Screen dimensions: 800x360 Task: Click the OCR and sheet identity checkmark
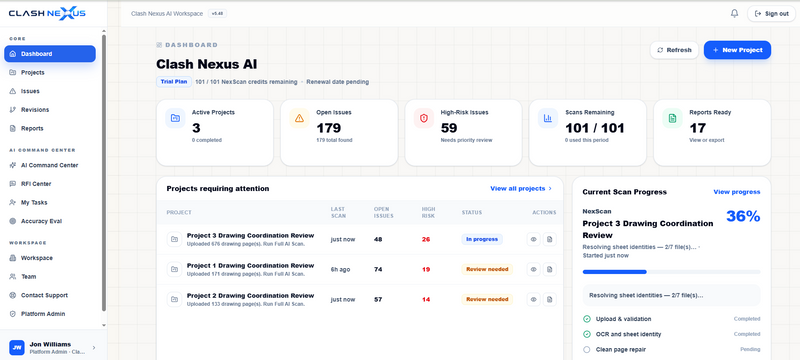[x=587, y=335]
